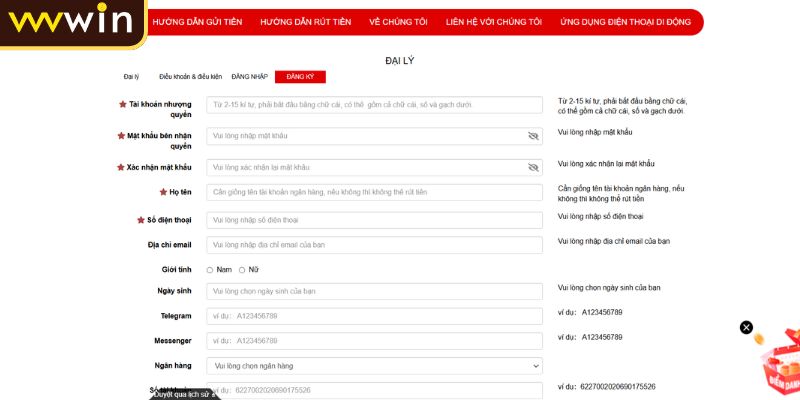
Task: Open the red gift box check-in icon
Action: [x=778, y=360]
